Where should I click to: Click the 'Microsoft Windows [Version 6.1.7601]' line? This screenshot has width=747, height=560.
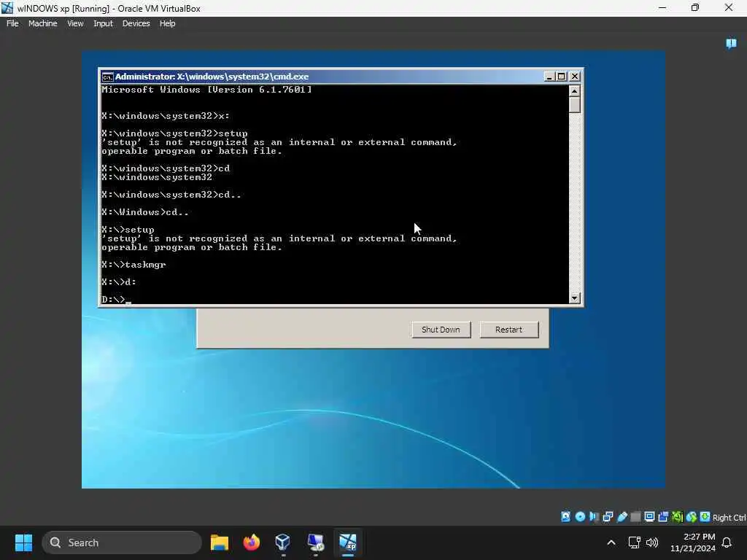[206, 90]
